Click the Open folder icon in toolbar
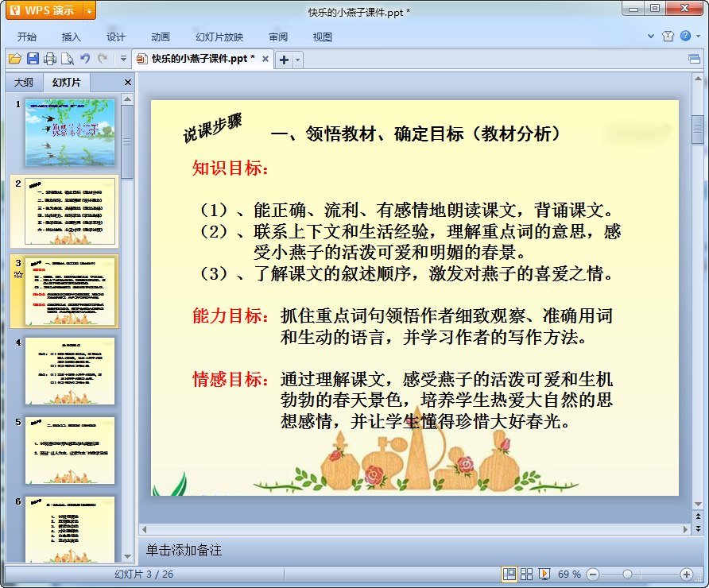 click(15, 59)
